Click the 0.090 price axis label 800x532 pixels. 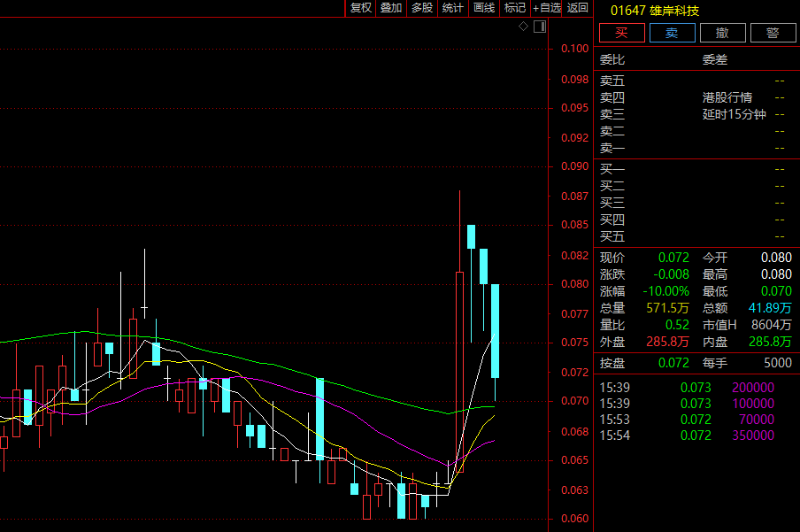coord(574,166)
